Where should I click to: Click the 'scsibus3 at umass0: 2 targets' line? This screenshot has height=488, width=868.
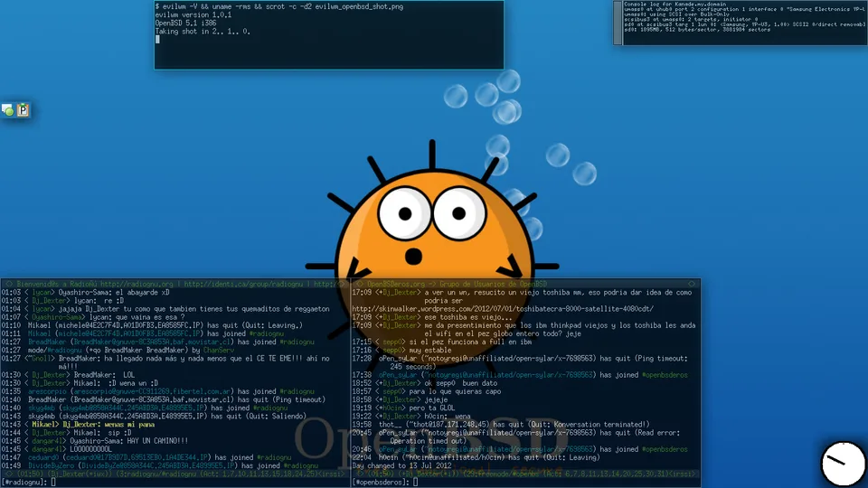tap(691, 19)
